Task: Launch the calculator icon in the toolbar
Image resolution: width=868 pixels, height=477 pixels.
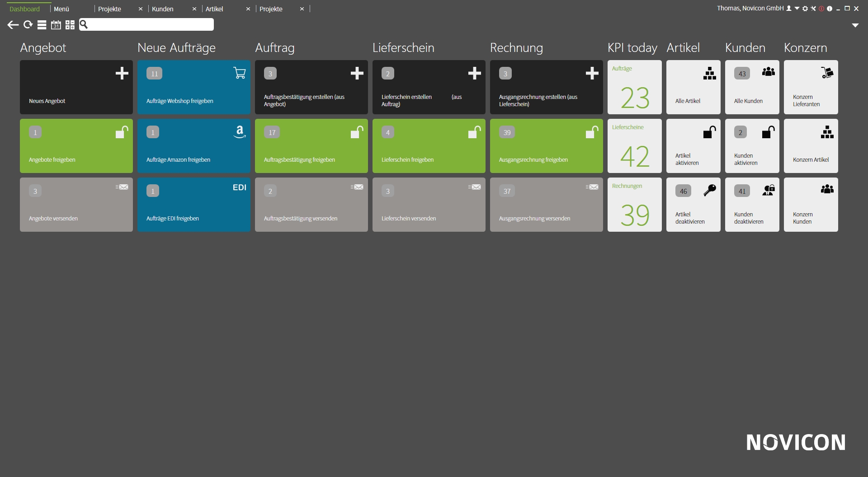Action: [70, 25]
